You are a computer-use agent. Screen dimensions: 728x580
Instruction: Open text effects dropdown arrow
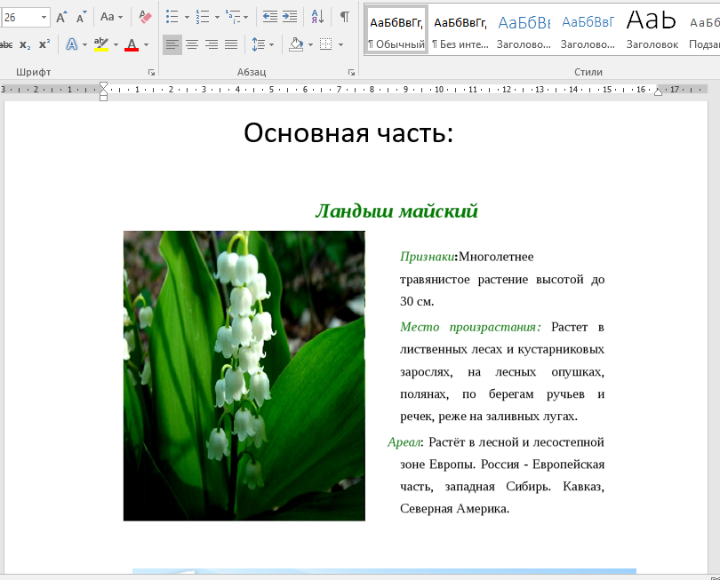pos(84,44)
